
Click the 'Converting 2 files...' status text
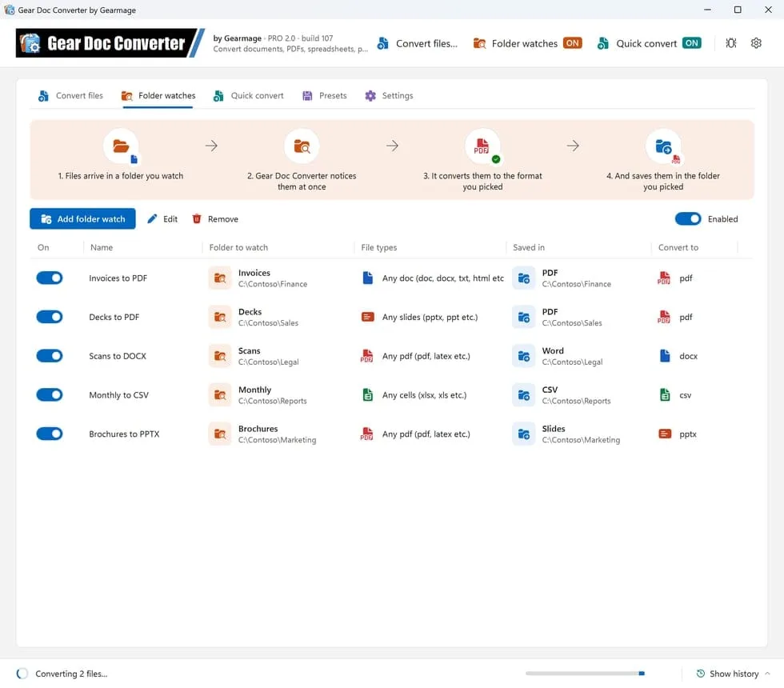[71, 674]
